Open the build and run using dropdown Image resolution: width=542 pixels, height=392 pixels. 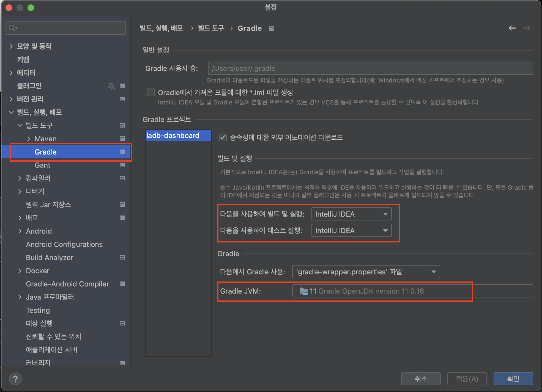pos(351,214)
